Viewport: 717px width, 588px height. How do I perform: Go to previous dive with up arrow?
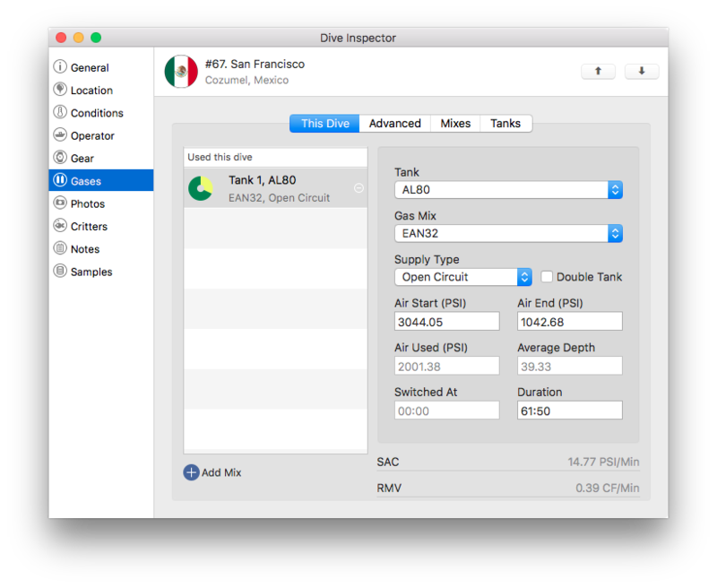pos(598,72)
